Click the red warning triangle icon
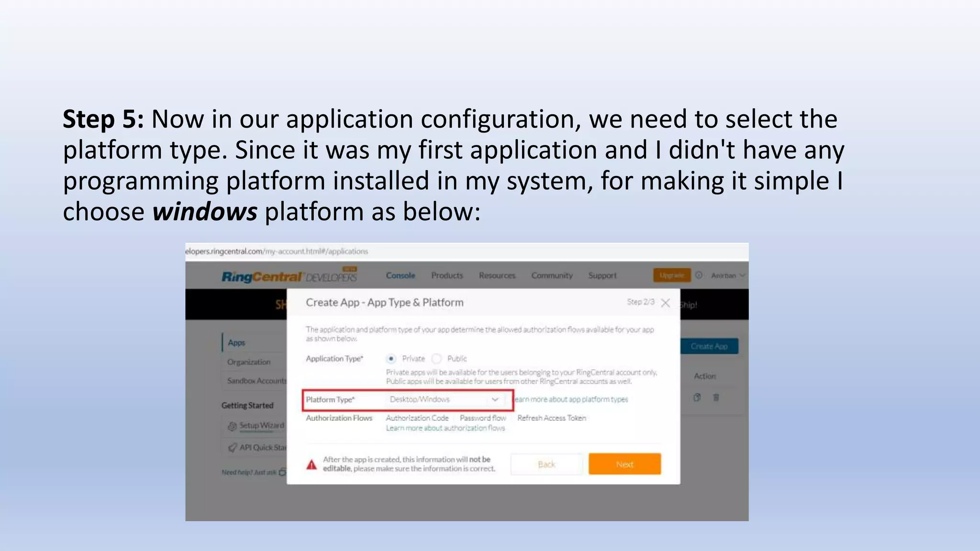 (x=312, y=464)
